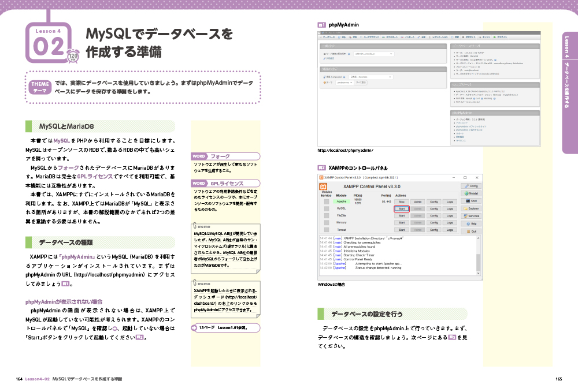Viewport: 578px width, 392px height.
Task: Open the theme dropdown showing pmahomme
Action: click(344, 83)
